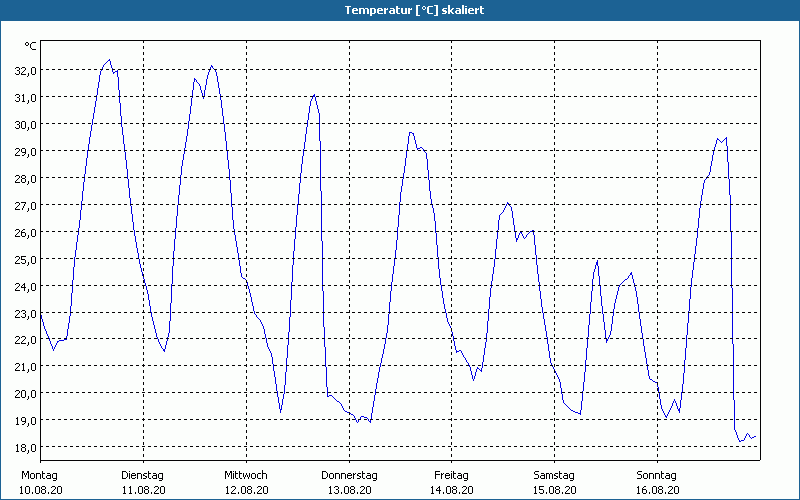Click the 32,0 axis label

[x=26, y=70]
